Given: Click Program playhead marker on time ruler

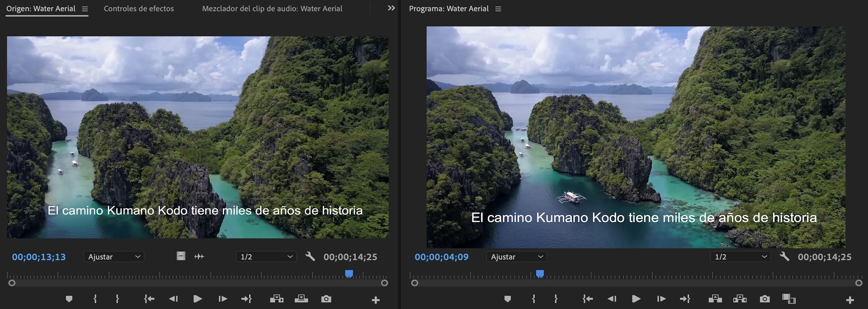Looking at the screenshot, I should coord(540,274).
